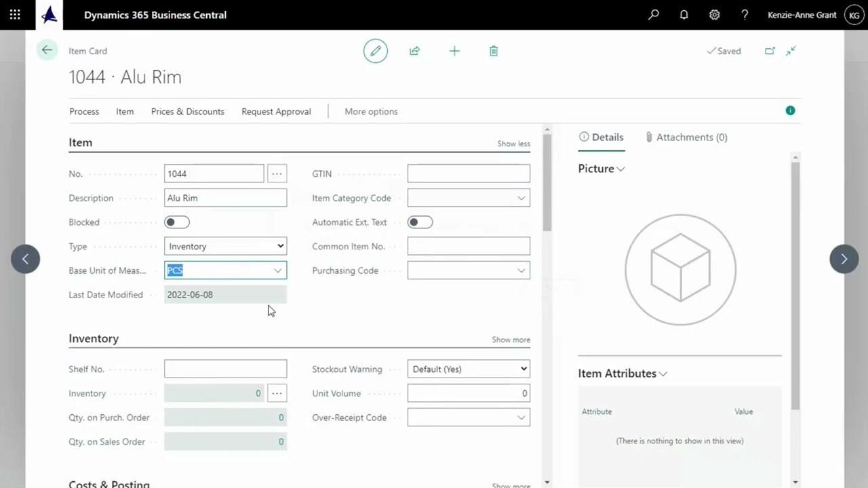The height and width of the screenshot is (488, 868).
Task: Open the search magnifier icon
Action: click(654, 14)
